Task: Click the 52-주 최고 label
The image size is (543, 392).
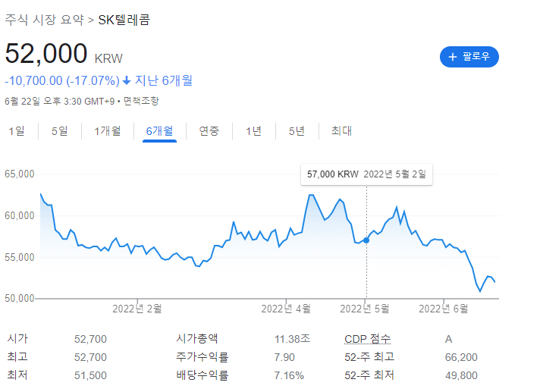Action: 369,357
